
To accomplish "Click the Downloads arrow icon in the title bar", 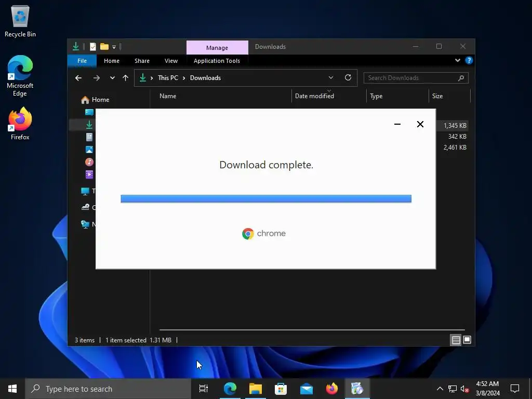I will 76,46.
